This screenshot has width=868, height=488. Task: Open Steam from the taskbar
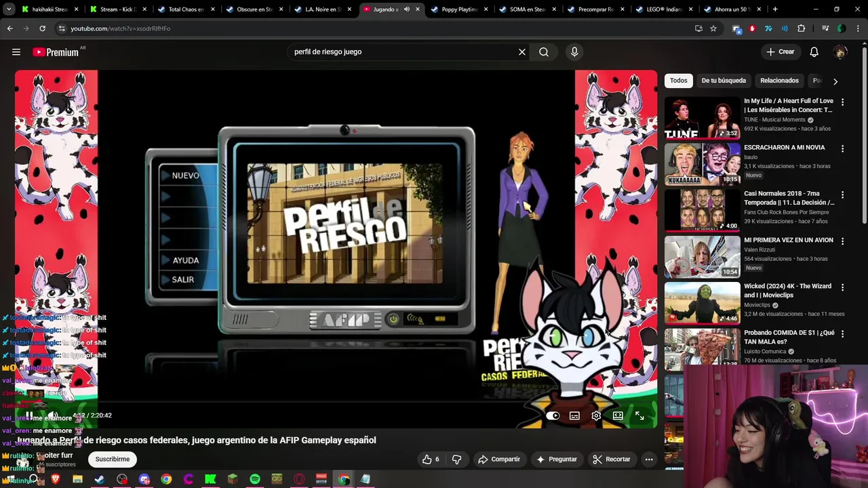click(100, 479)
